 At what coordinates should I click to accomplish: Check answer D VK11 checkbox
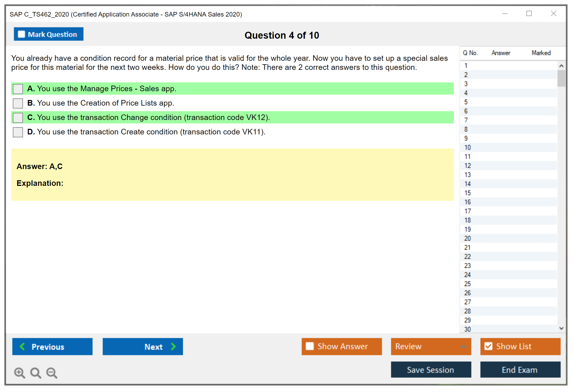coord(18,132)
